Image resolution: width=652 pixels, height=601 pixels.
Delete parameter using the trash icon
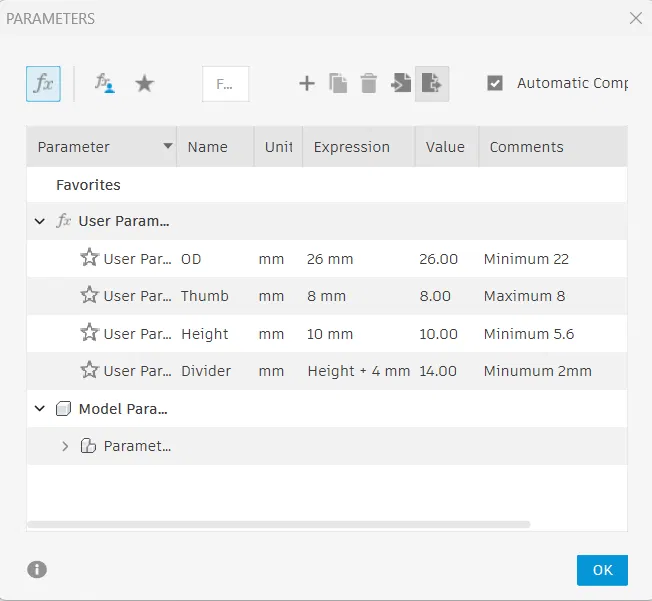point(369,84)
